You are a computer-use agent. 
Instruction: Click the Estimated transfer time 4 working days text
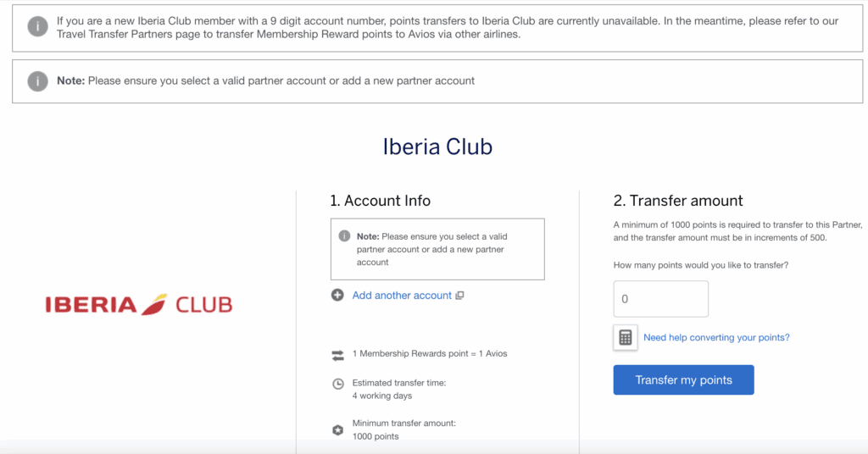tap(398, 389)
